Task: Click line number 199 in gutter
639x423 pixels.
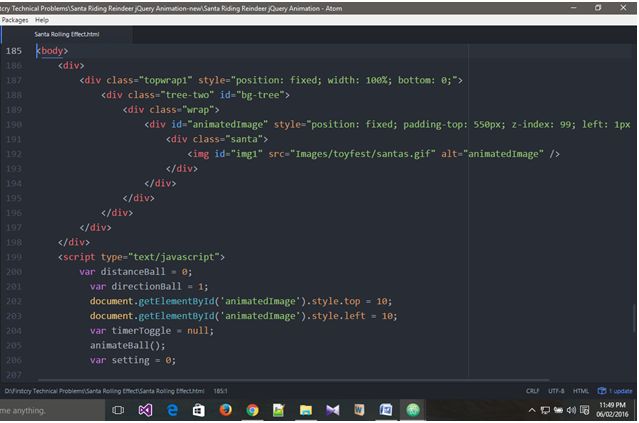Action: [x=13, y=257]
